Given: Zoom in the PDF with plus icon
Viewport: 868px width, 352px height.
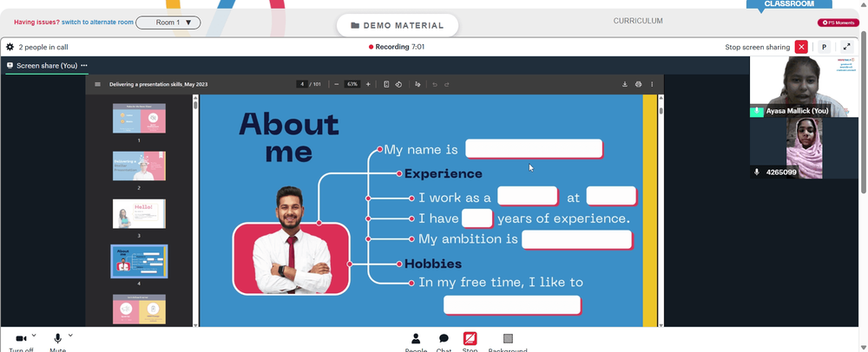Looking at the screenshot, I should [x=368, y=85].
